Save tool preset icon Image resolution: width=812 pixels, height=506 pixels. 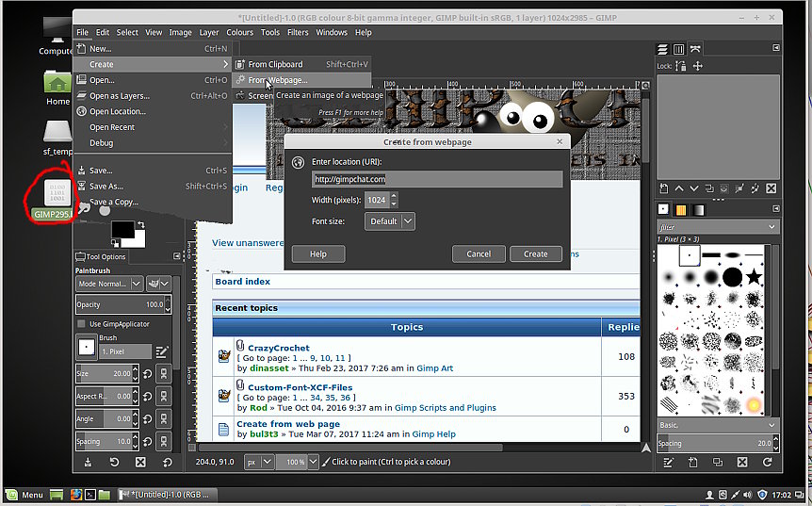click(x=88, y=462)
